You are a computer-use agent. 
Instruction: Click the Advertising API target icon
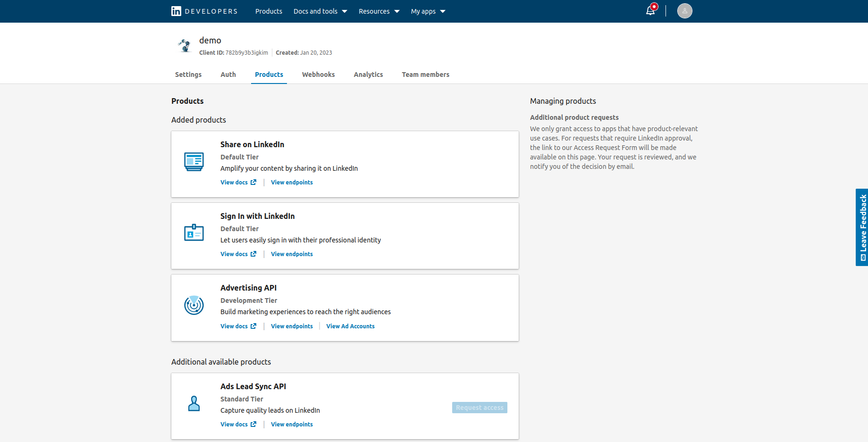(194, 305)
